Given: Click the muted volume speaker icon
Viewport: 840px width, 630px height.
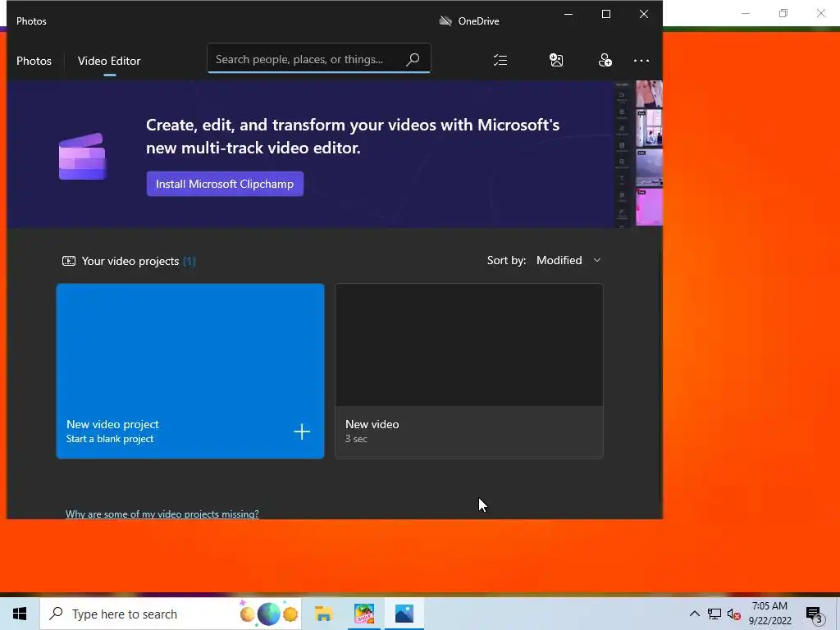Looking at the screenshot, I should (x=734, y=614).
